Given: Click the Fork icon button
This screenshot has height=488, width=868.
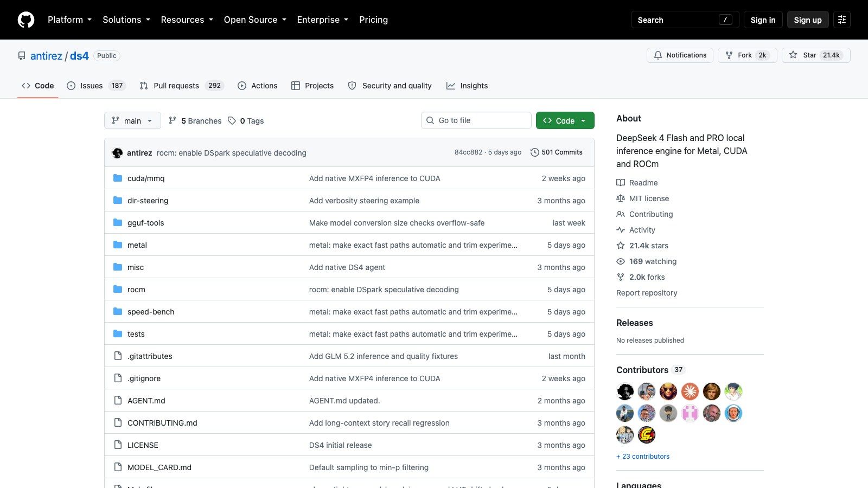Looking at the screenshot, I should (x=748, y=55).
